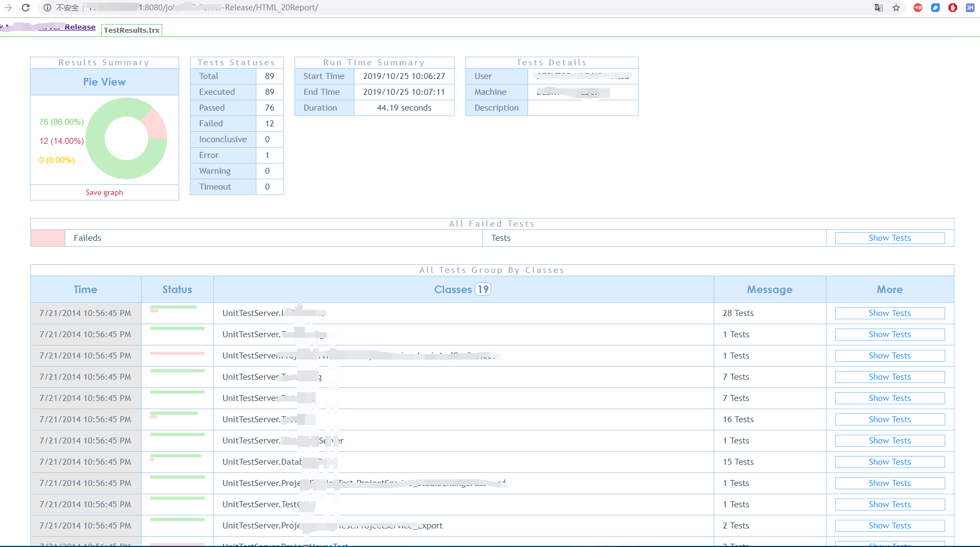This screenshot has width=980, height=547.
Task: Click the pie chart donut graphic
Action: [126, 138]
